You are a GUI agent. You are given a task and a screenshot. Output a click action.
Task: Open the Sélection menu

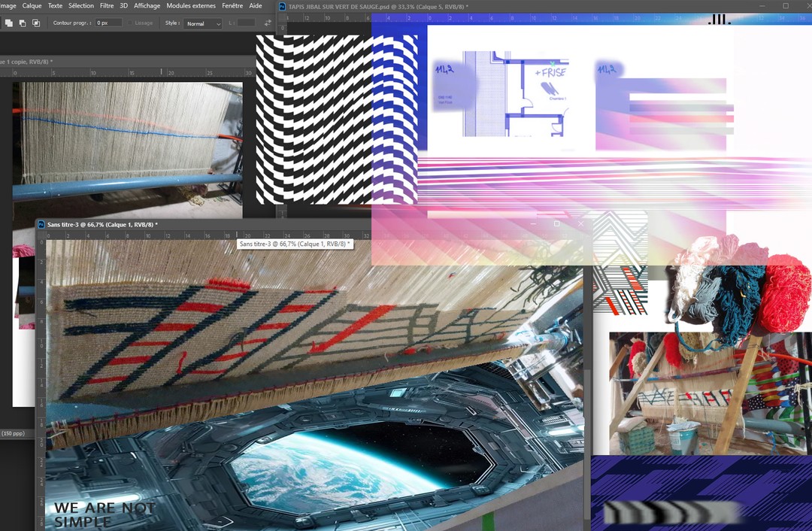pyautogui.click(x=81, y=6)
